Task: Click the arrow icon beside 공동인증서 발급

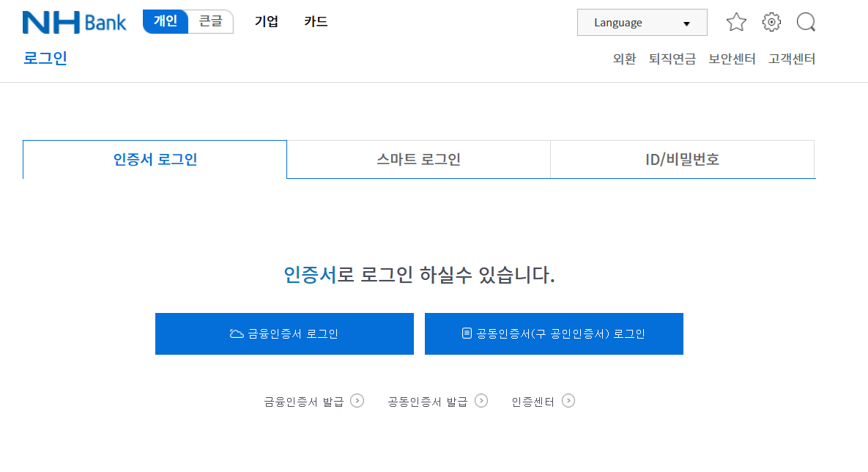Action: 481,401
